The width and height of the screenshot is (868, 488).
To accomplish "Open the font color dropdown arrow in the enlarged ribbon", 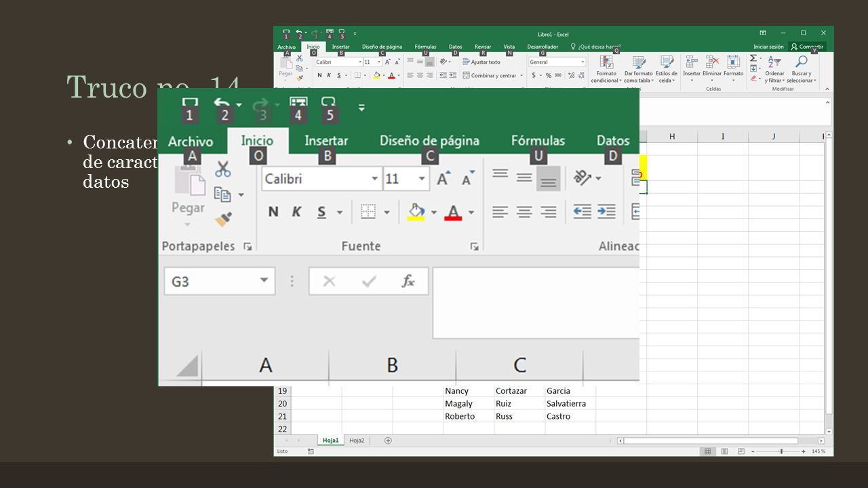I will pos(471,212).
